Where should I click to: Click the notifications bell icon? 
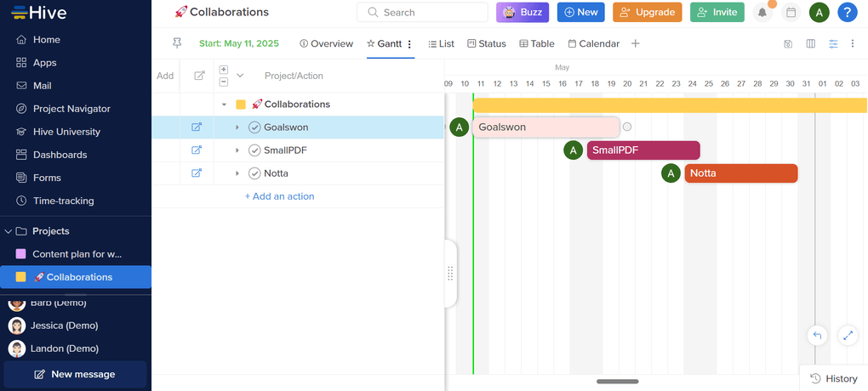tap(762, 12)
